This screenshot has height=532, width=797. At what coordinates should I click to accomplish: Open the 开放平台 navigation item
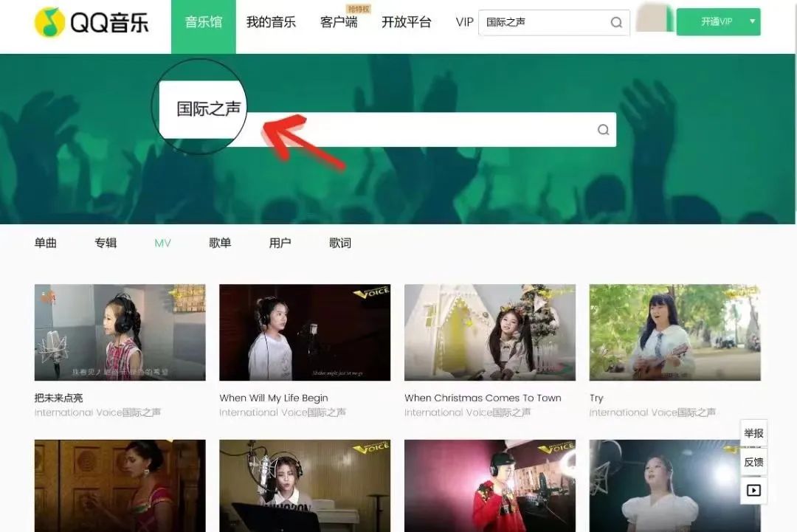click(x=406, y=22)
